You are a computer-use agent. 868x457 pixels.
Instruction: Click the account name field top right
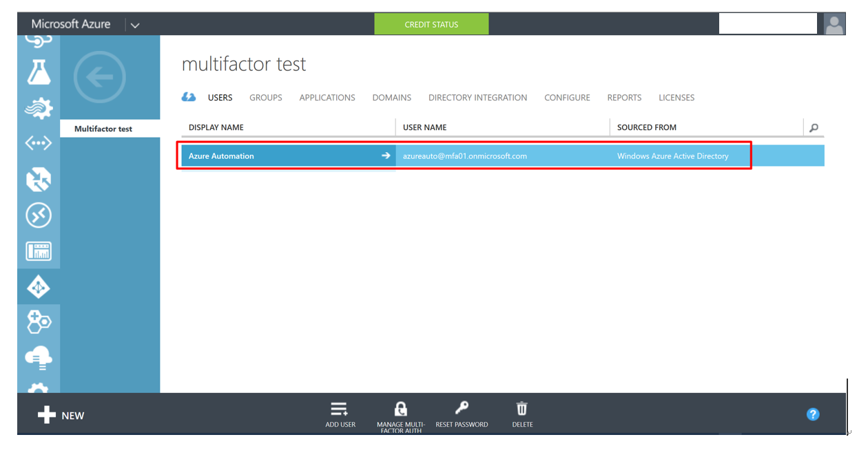(767, 23)
